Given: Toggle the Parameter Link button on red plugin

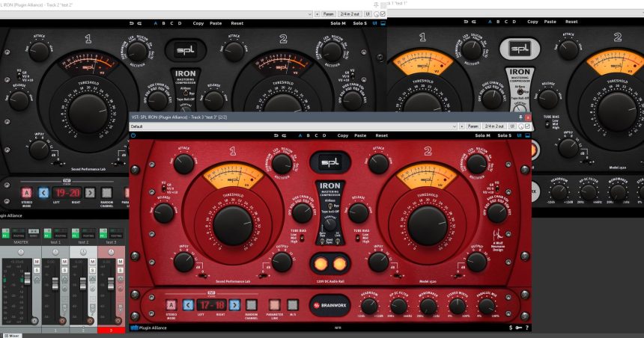Looking at the screenshot, I should pyautogui.click(x=274, y=305).
